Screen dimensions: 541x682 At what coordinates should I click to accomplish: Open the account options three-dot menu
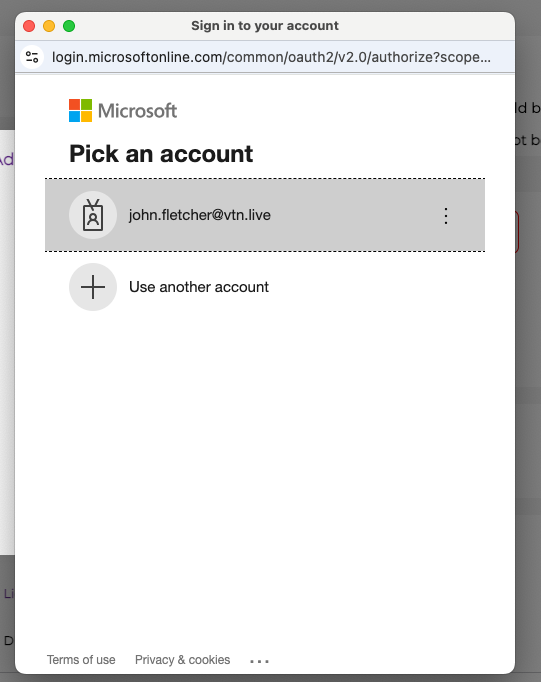click(446, 216)
